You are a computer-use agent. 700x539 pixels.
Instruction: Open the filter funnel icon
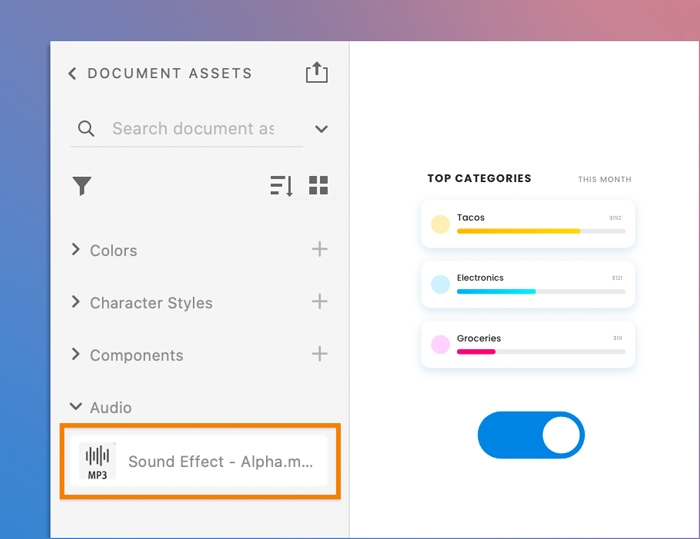[82, 186]
